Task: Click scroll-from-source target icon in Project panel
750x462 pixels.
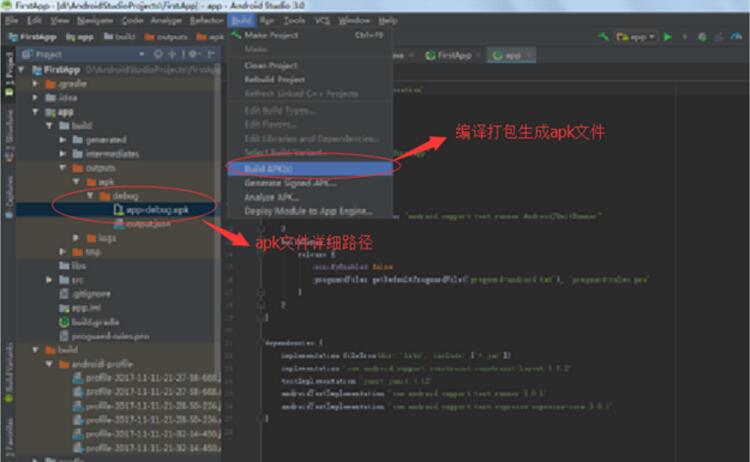Action: 158,54
